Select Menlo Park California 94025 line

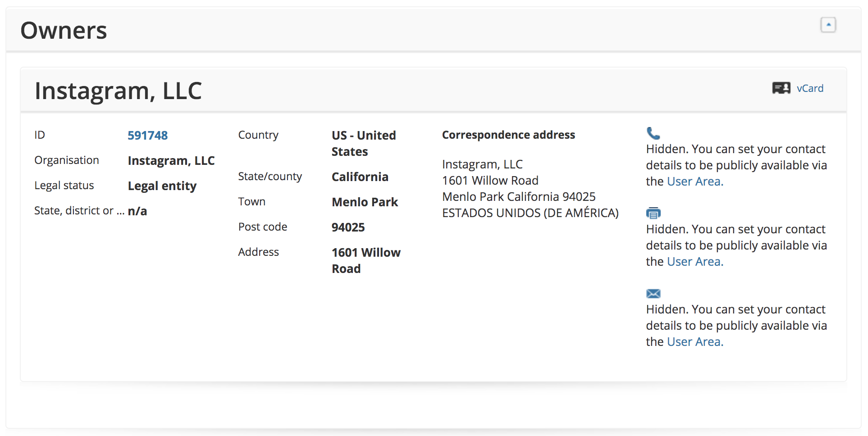click(x=519, y=197)
